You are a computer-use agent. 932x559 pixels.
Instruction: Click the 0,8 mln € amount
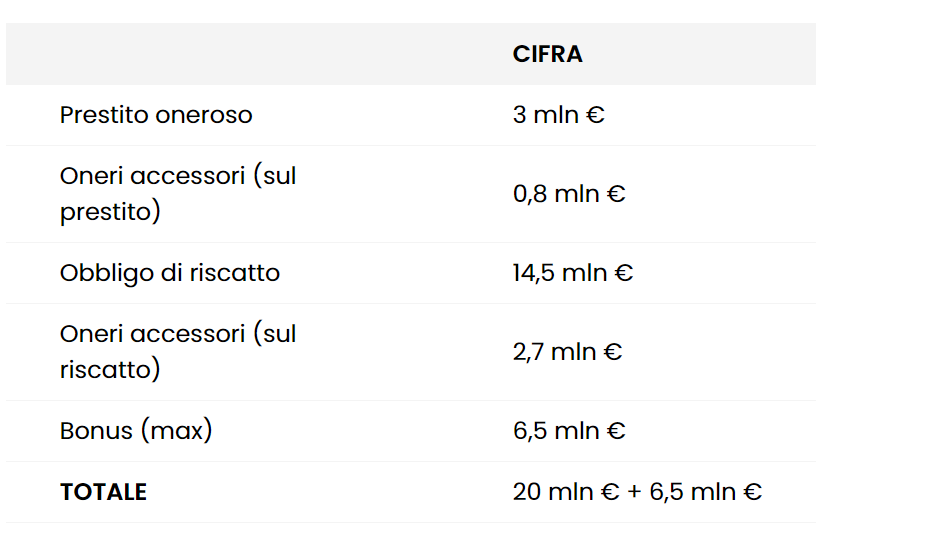pos(569,194)
